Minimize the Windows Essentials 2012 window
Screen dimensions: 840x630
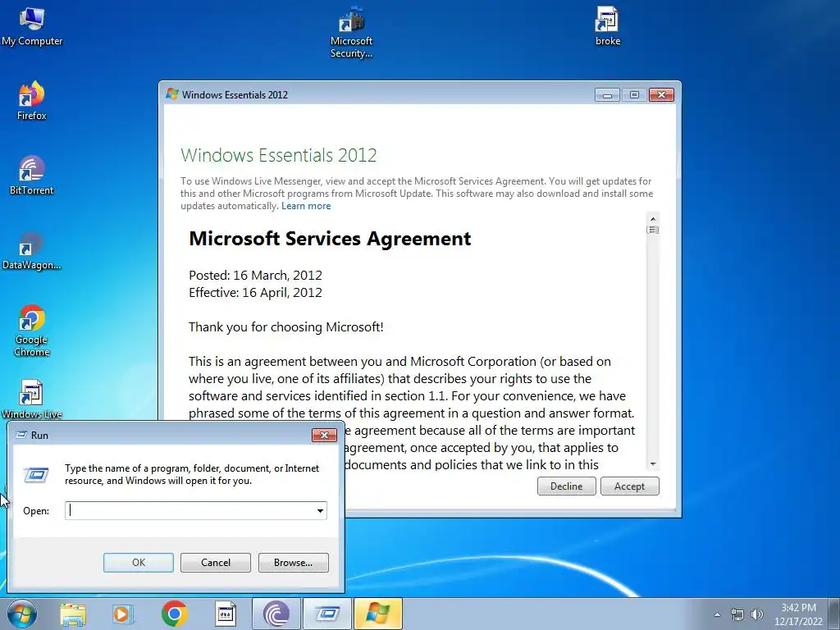[x=607, y=95]
